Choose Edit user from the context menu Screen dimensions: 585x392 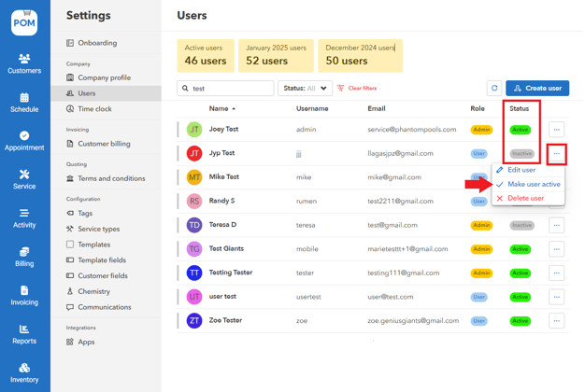pos(521,170)
